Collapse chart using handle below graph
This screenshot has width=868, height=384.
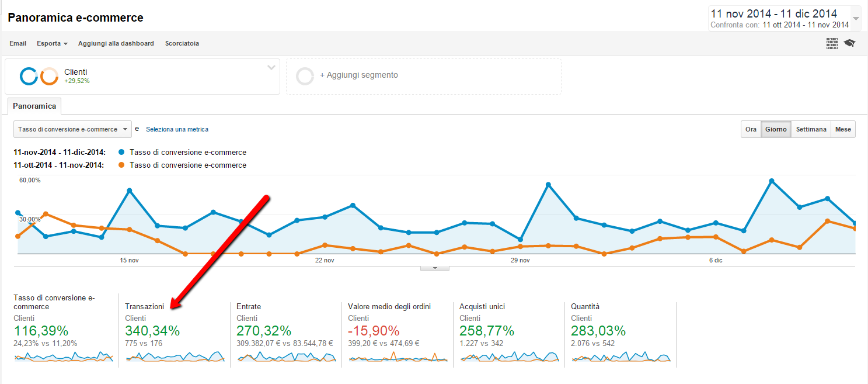(x=434, y=268)
